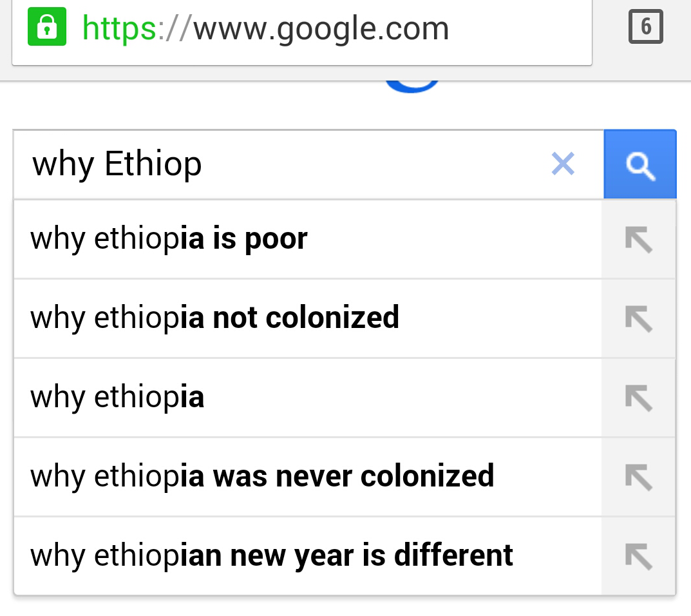Clear the search text with the X

pos(563,164)
